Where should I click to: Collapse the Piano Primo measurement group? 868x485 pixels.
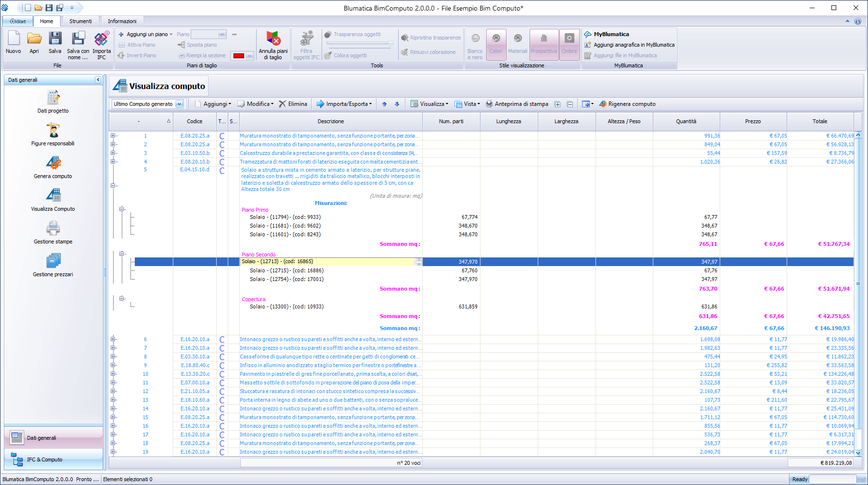pos(122,209)
